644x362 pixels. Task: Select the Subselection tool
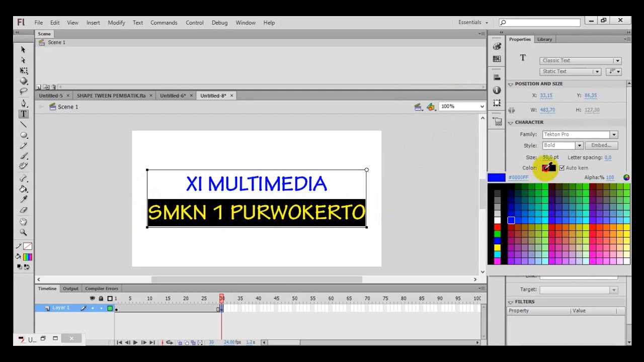23,60
